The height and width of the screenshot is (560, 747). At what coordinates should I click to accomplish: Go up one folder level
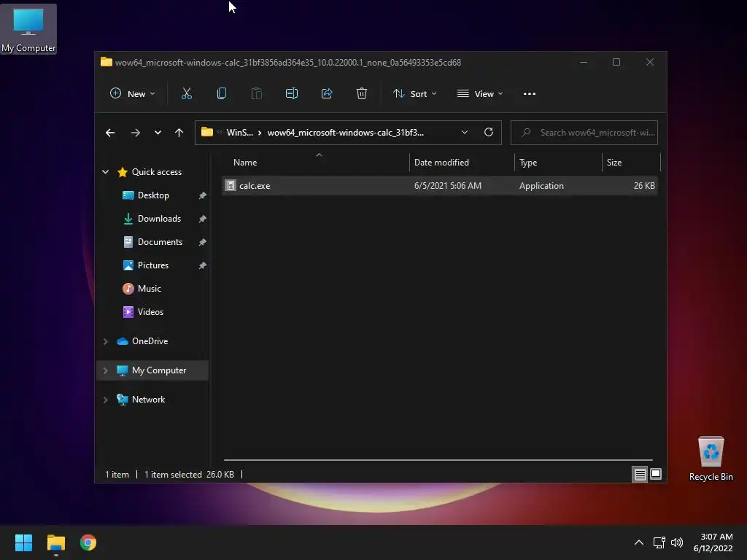pyautogui.click(x=179, y=133)
